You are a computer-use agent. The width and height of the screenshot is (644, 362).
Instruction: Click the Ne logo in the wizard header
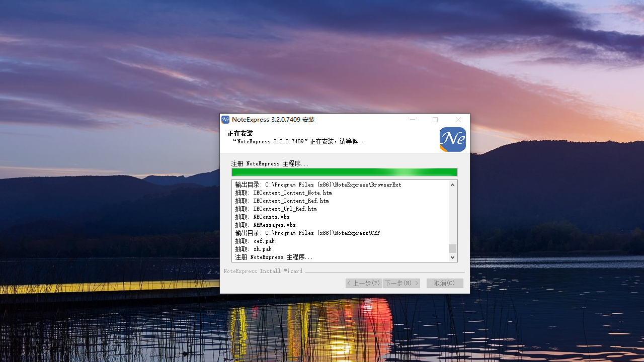tap(452, 139)
